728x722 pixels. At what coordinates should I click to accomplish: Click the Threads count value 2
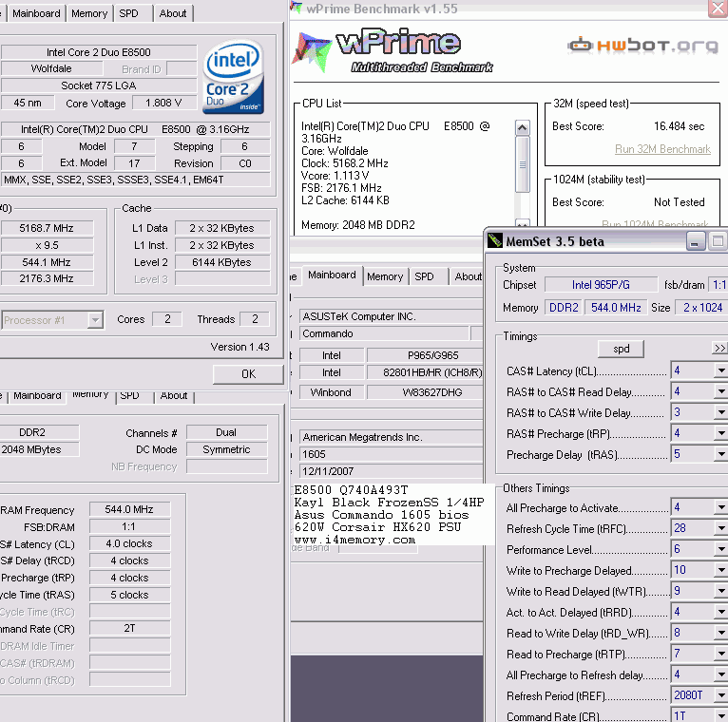[255, 319]
